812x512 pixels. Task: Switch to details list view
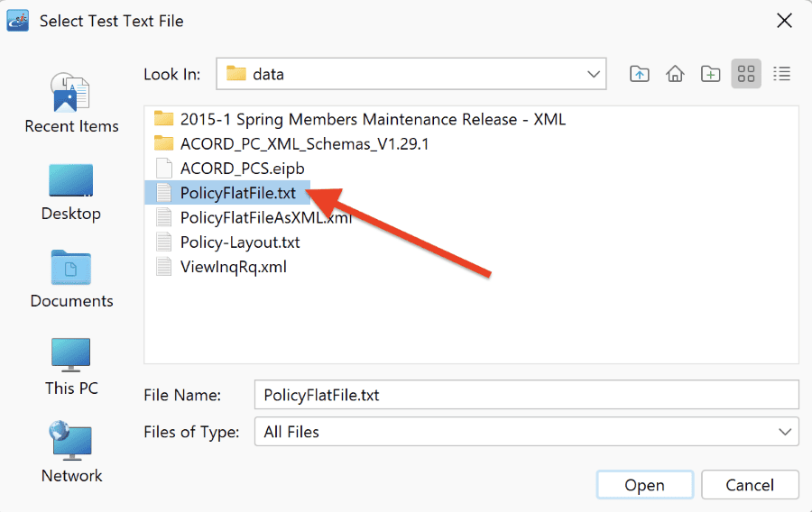click(781, 74)
